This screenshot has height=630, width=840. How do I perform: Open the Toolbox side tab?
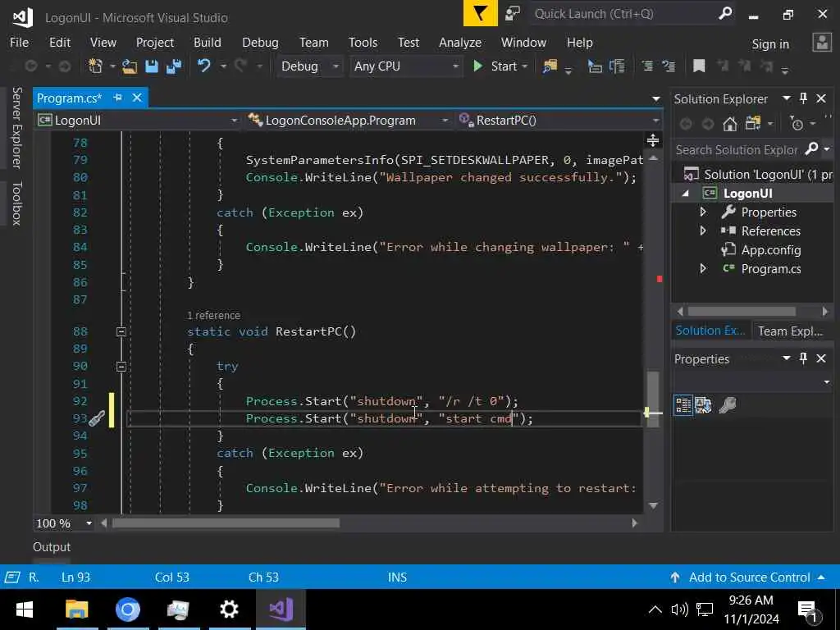pyautogui.click(x=16, y=203)
